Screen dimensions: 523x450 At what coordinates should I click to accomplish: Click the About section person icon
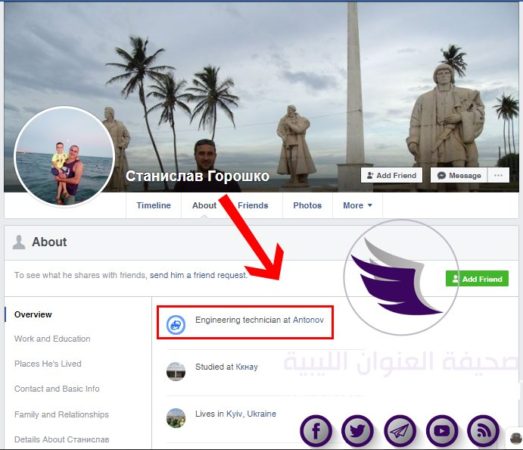(x=19, y=242)
